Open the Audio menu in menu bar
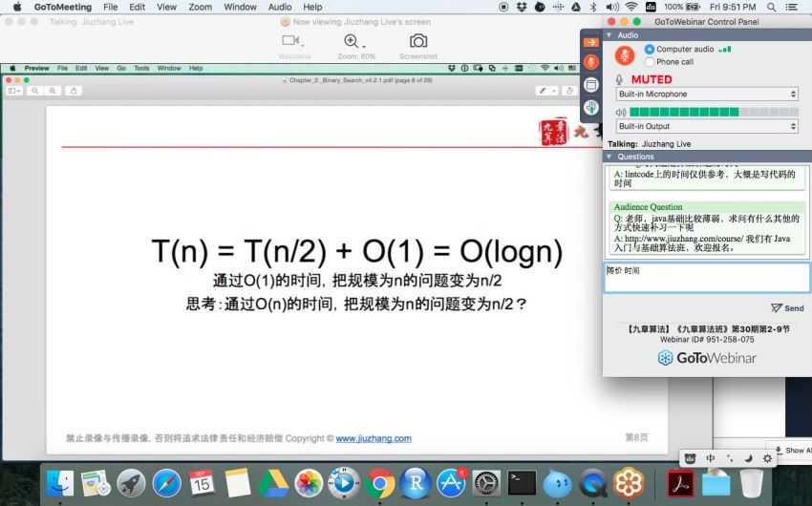The image size is (812, 506). click(280, 7)
